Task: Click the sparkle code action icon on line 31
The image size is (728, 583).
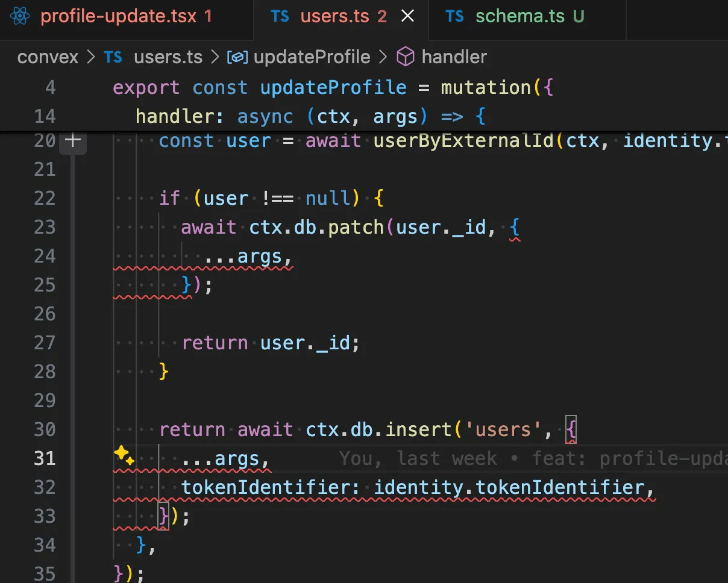Action: pos(124,456)
